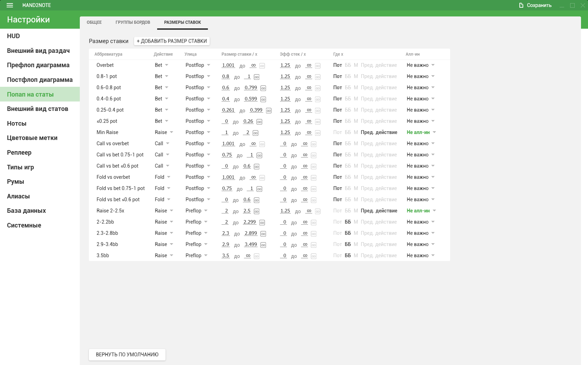Toggle eff stack infinity icon in 0.8-1 pot row
The image size is (588, 365).
[x=318, y=77]
